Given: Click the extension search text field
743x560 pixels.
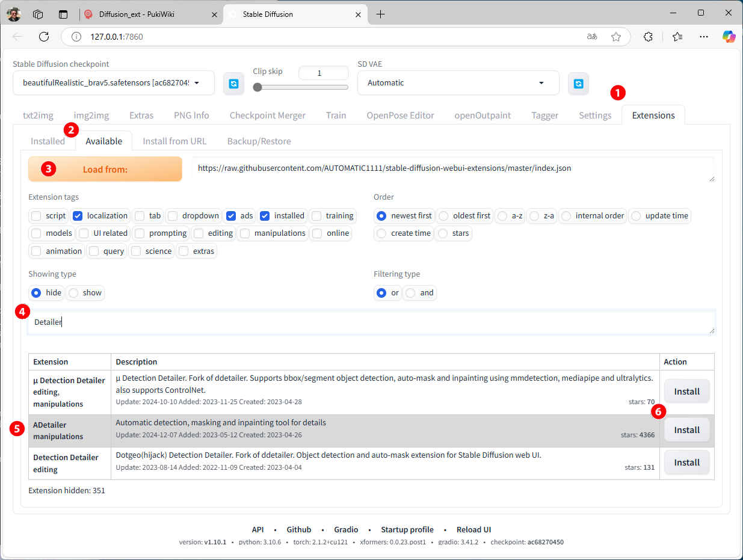Looking at the screenshot, I should (371, 322).
